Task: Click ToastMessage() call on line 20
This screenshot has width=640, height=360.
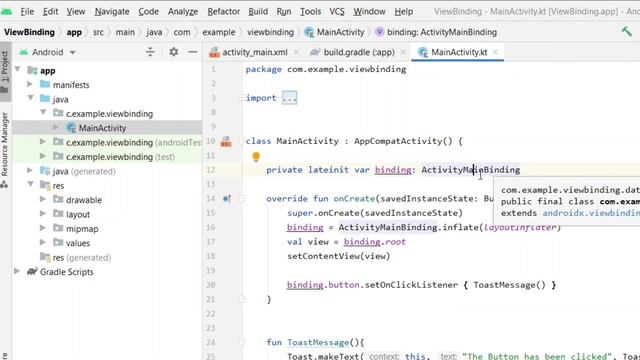Action: [x=509, y=284]
